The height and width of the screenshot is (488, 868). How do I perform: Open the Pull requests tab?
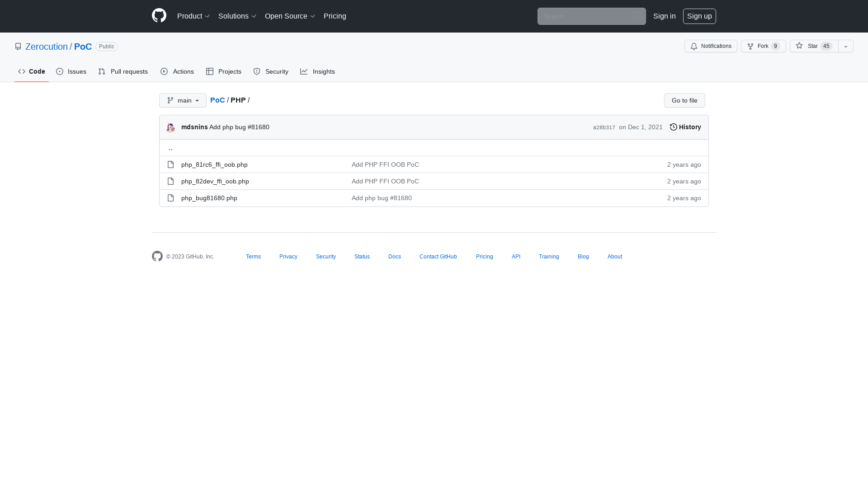(123, 71)
